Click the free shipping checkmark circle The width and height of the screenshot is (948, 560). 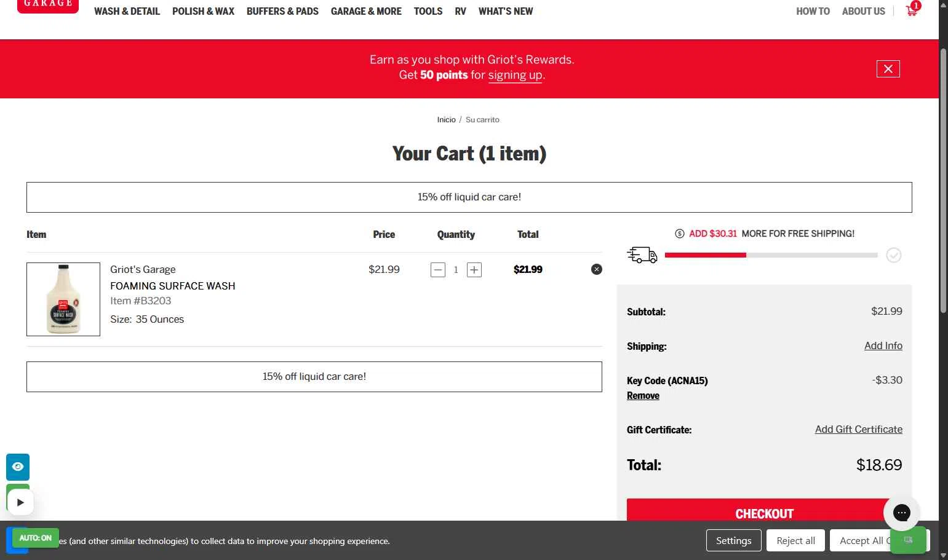894,255
